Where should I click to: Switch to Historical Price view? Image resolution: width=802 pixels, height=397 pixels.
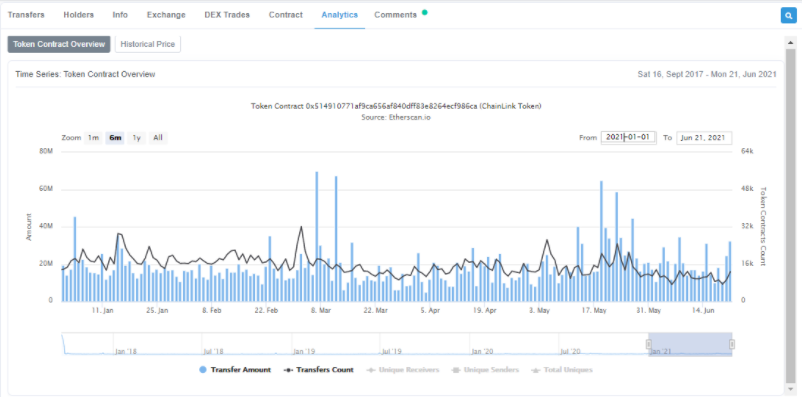pos(148,44)
